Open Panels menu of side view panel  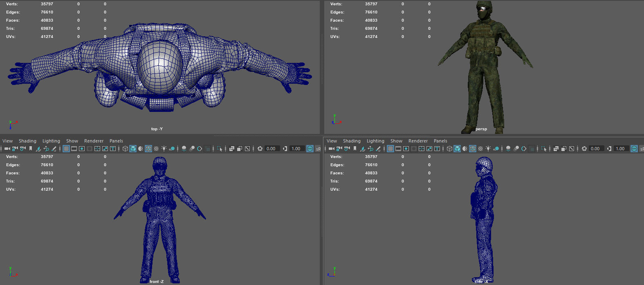[x=440, y=141]
